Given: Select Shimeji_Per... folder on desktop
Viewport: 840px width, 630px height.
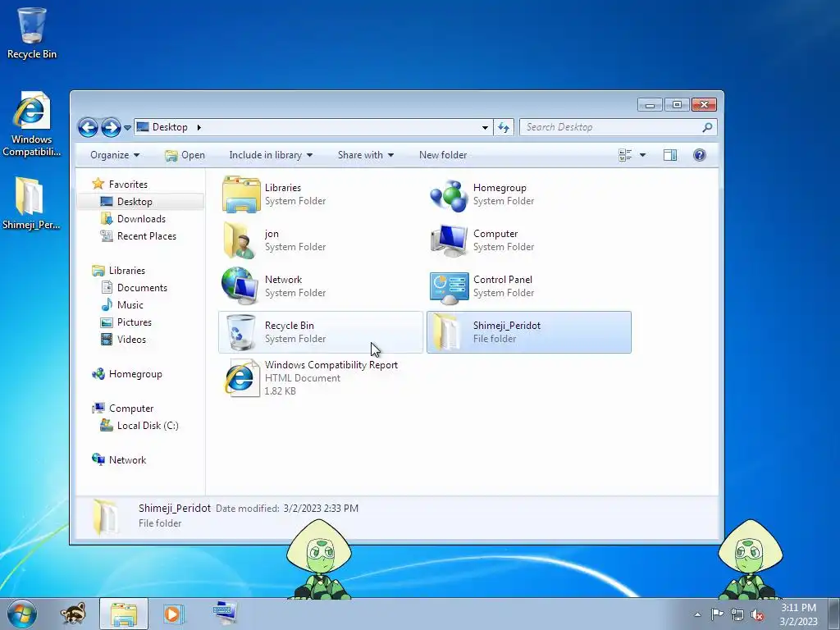Looking at the screenshot, I should 31,203.
